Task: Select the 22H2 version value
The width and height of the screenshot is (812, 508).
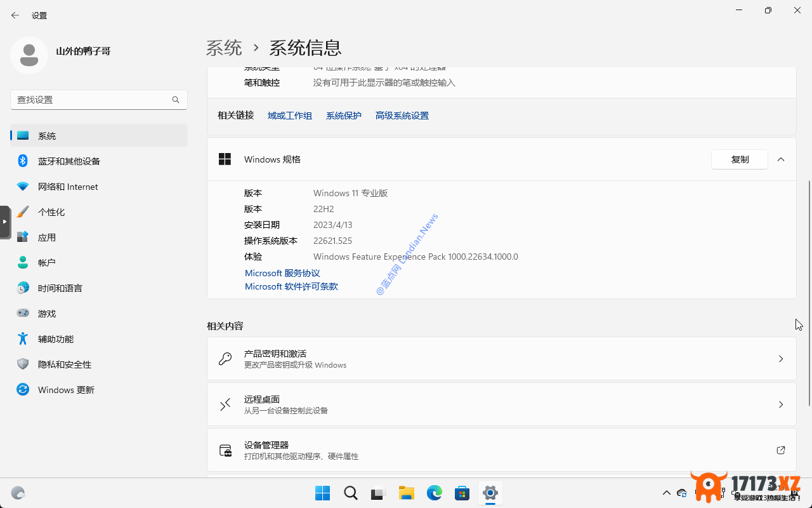Action: coord(324,209)
